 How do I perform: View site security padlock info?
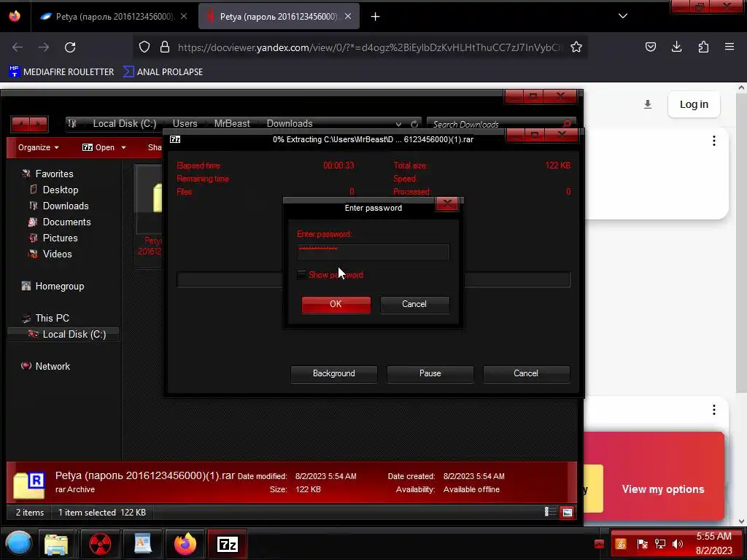(165, 47)
